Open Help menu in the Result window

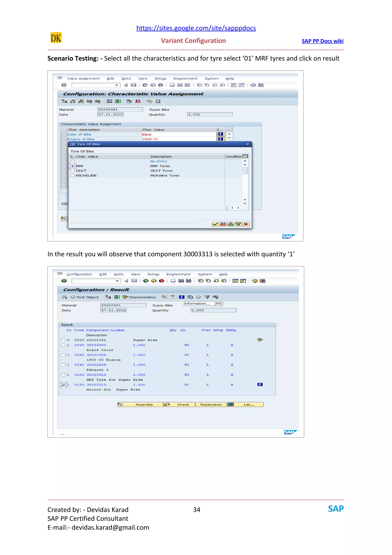(223, 274)
